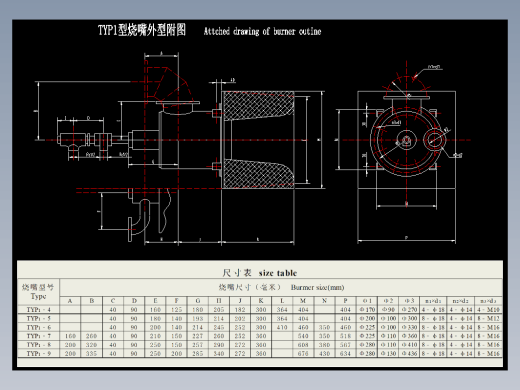Click column header 'G' in size table
Viewport: 520px width, 390px height.
point(198,301)
